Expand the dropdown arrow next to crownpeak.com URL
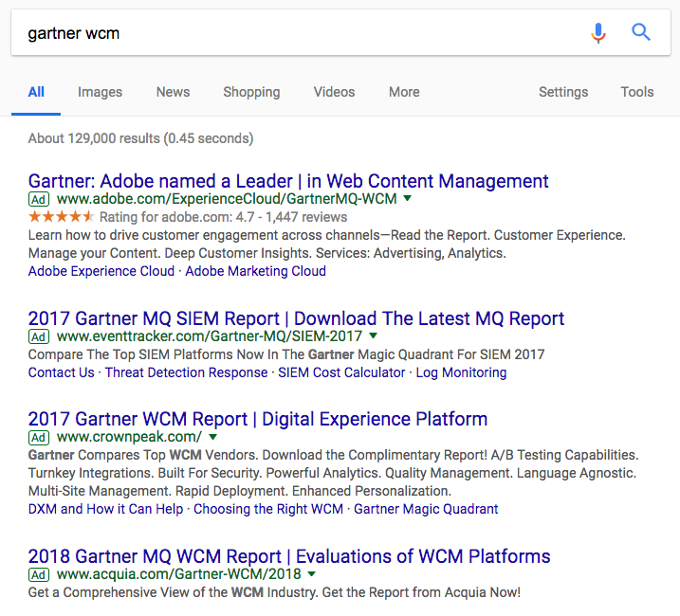 coord(212,437)
